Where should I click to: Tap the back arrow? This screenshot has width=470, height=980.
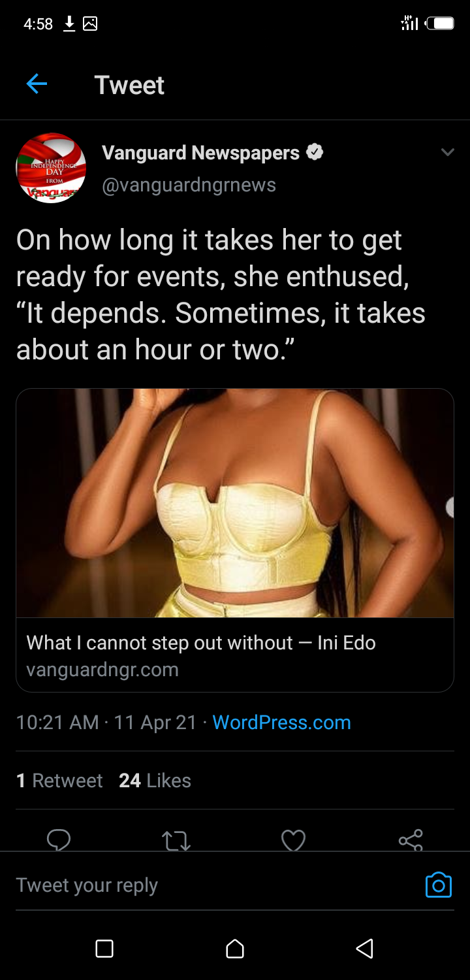click(37, 84)
